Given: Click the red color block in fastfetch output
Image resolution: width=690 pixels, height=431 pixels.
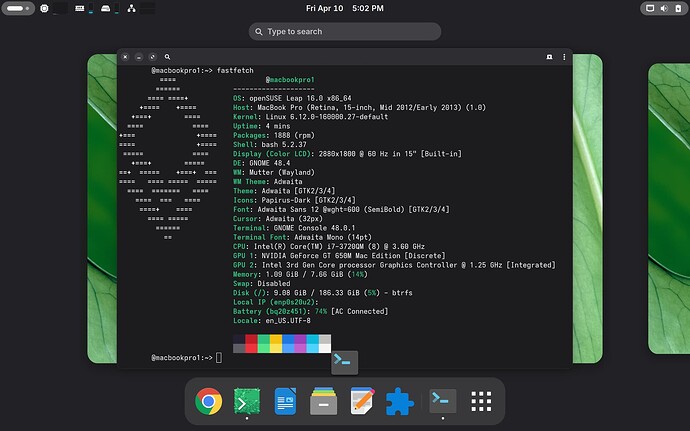Looking at the screenshot, I should (x=251, y=343).
